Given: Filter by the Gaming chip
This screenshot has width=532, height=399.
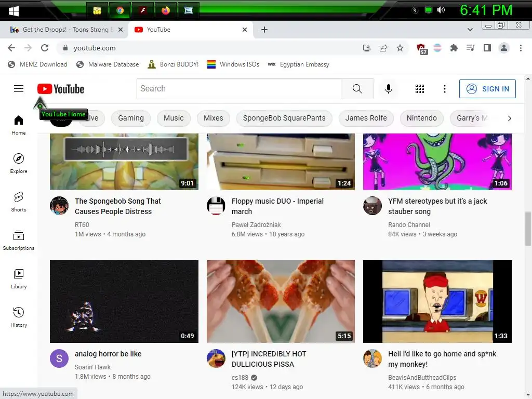Looking at the screenshot, I should [x=131, y=118].
